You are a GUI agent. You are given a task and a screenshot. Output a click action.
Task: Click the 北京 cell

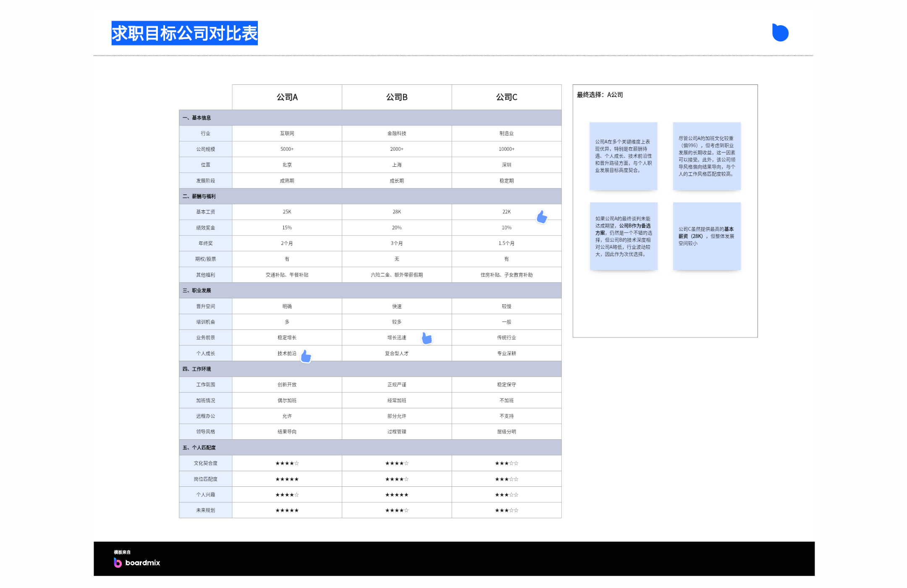click(287, 165)
